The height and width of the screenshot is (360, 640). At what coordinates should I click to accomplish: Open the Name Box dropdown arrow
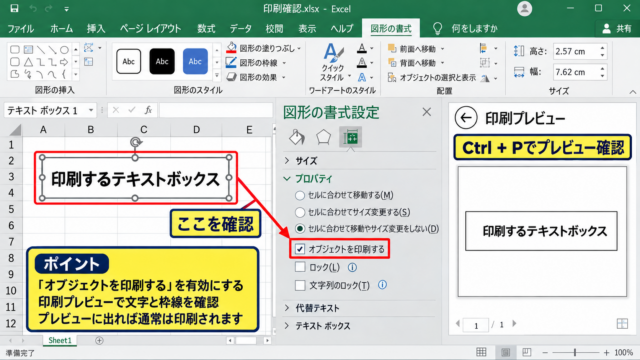point(91,110)
